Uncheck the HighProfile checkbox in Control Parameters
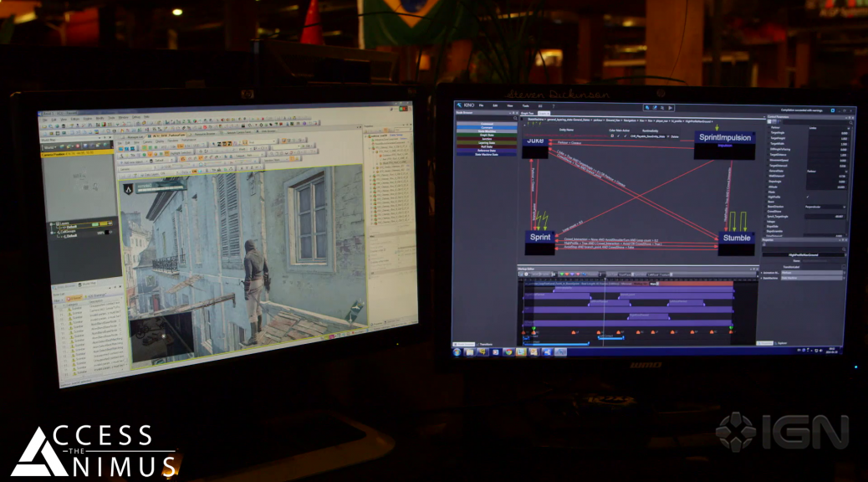 (x=807, y=197)
